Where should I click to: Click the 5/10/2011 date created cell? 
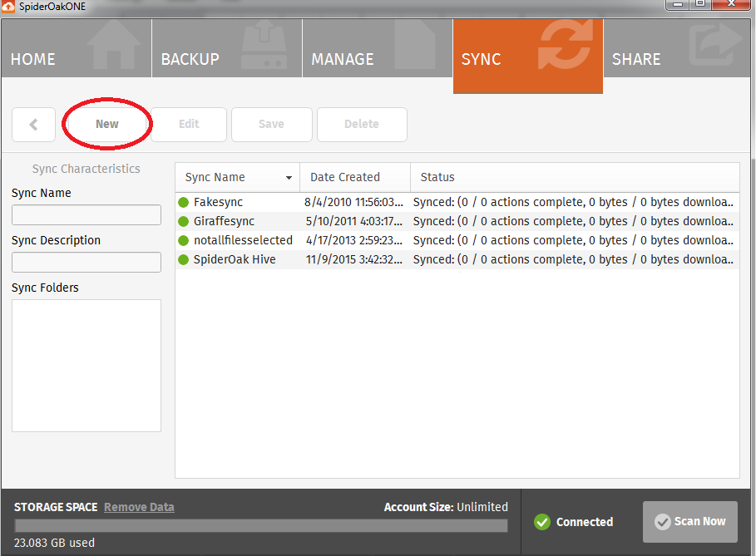(x=354, y=222)
